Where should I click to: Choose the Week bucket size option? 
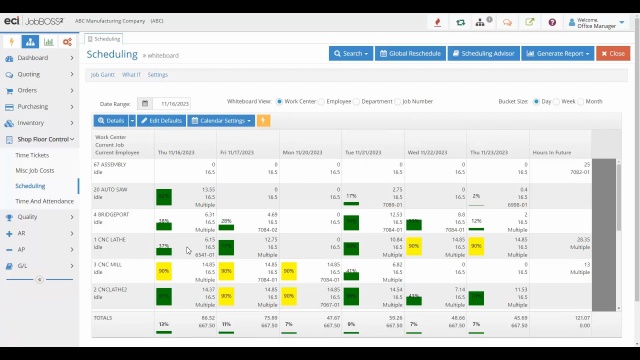[556, 102]
